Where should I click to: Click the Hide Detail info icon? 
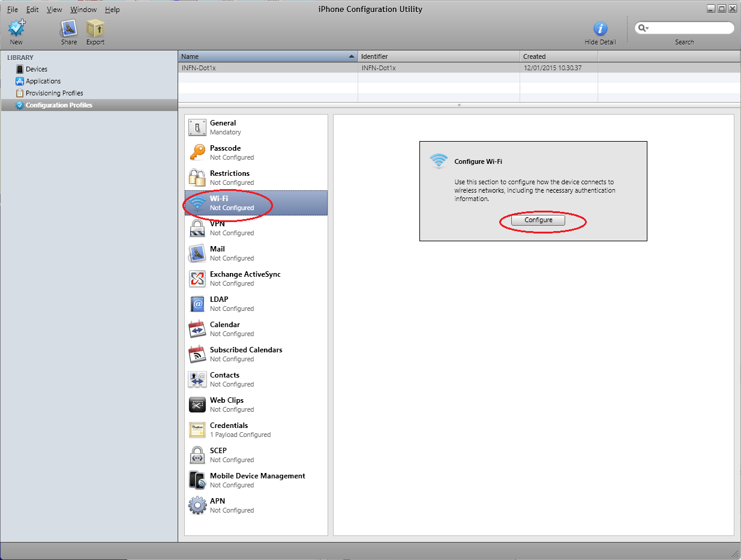pyautogui.click(x=601, y=29)
